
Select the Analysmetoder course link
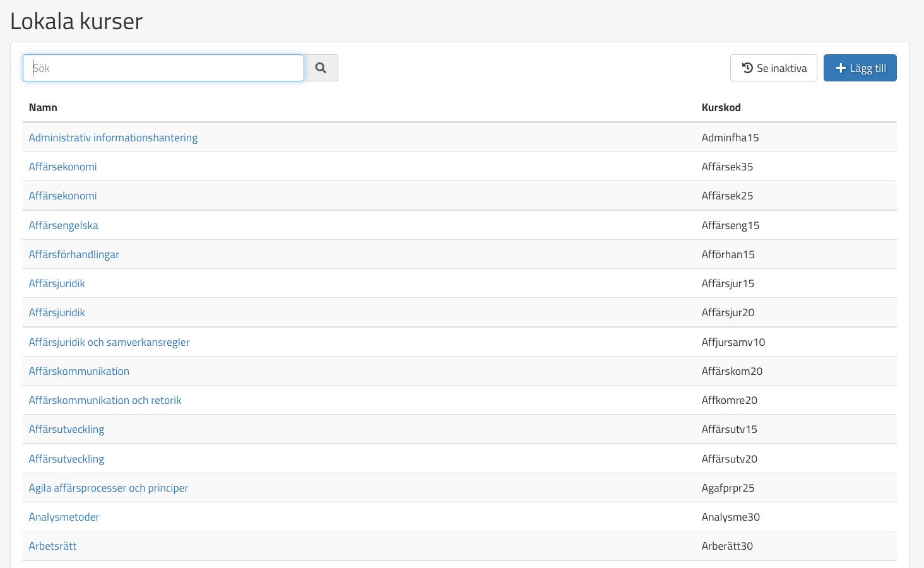[64, 517]
